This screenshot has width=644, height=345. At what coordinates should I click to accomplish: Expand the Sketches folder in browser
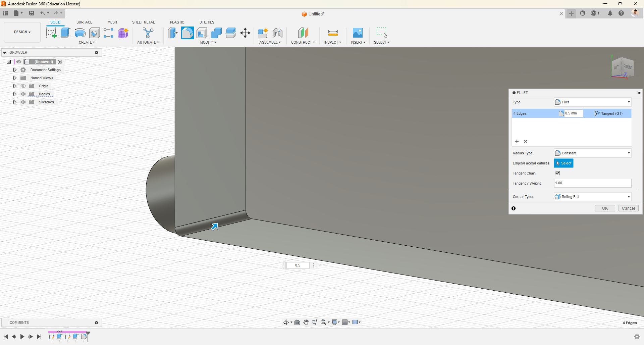pyautogui.click(x=15, y=102)
